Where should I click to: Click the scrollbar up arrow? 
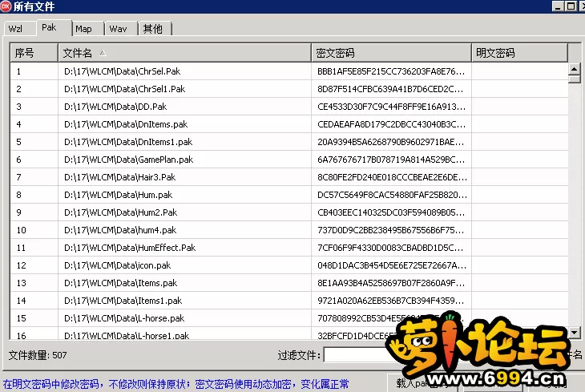(x=574, y=69)
